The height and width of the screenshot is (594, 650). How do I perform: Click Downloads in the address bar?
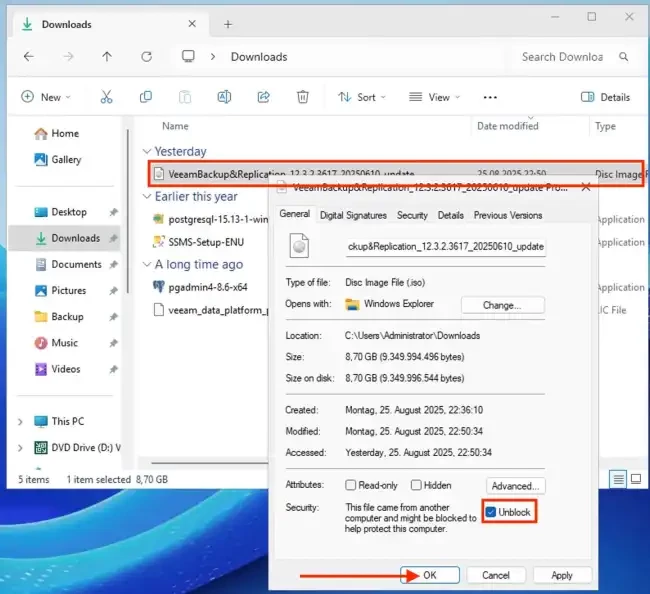259,56
